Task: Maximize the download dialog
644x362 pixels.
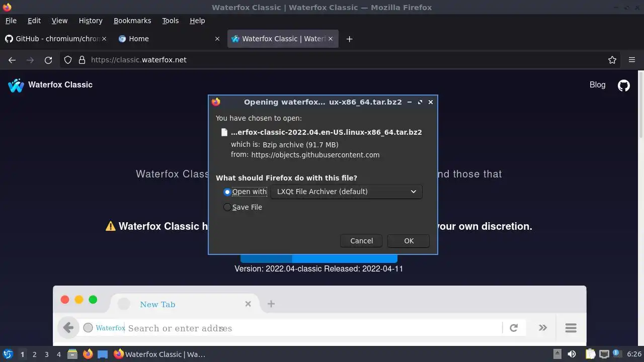Action: click(420, 102)
